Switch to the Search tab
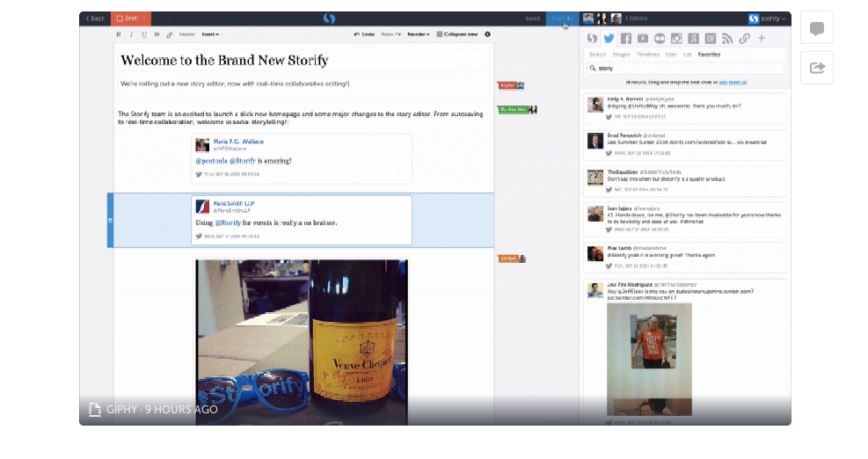868x459 pixels. 597,55
